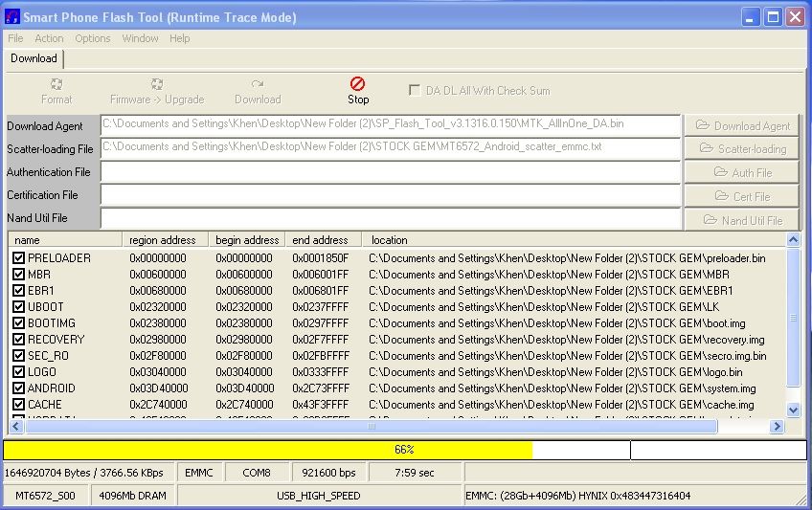The image size is (812, 510).
Task: Click the Download arrow toolbar icon
Action: point(258,84)
